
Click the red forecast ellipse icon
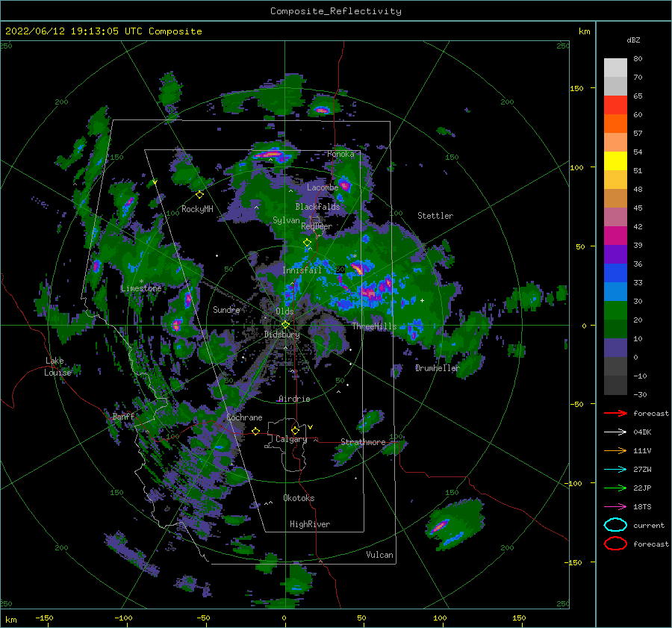[615, 544]
